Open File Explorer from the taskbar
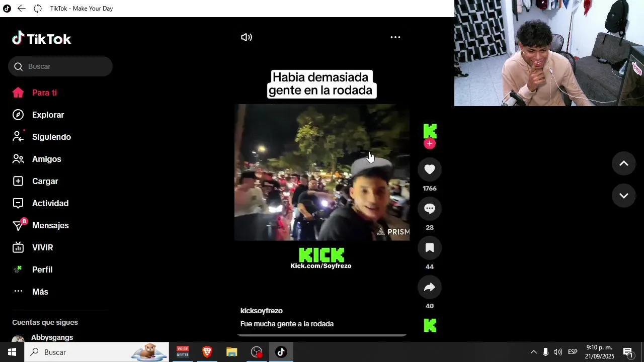Image resolution: width=644 pixels, height=362 pixels. coord(231,352)
